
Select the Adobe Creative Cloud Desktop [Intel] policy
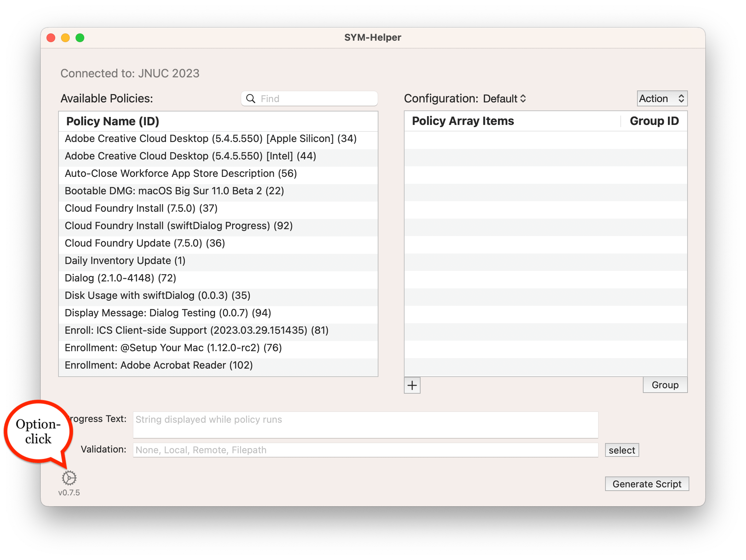[190, 156]
